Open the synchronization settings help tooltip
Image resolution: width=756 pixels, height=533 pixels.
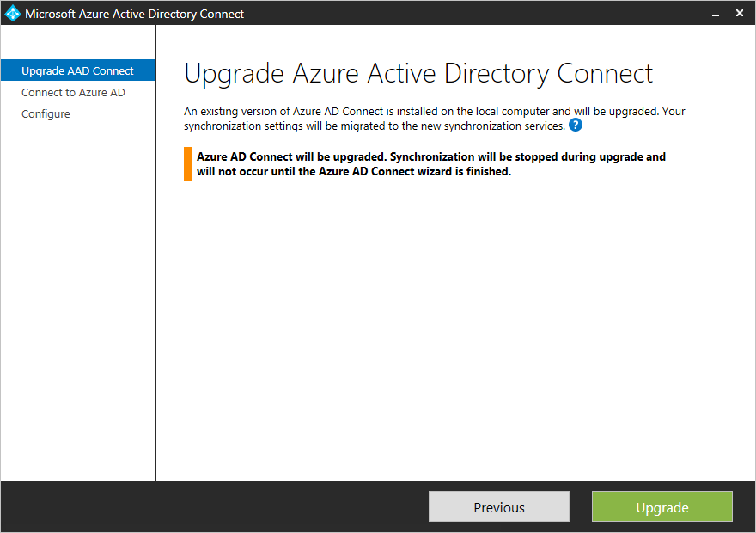pyautogui.click(x=575, y=125)
